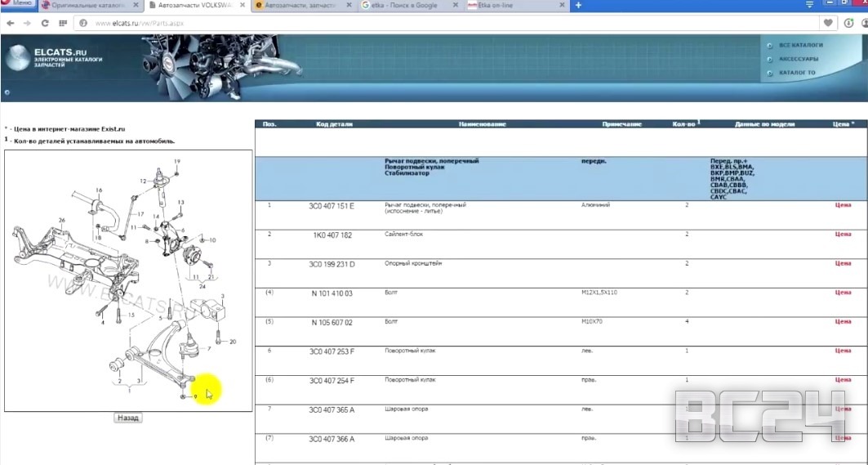The image size is (868, 465).
Task: Click the browser forward arrow
Action: click(26, 23)
